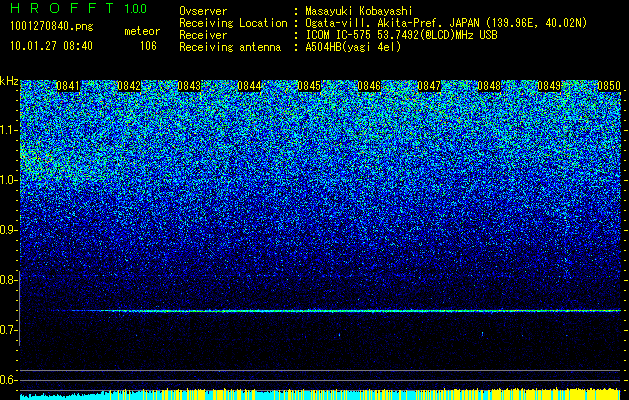Click the 0850 time marker
The height and width of the screenshot is (400, 629).
pyautogui.click(x=609, y=86)
